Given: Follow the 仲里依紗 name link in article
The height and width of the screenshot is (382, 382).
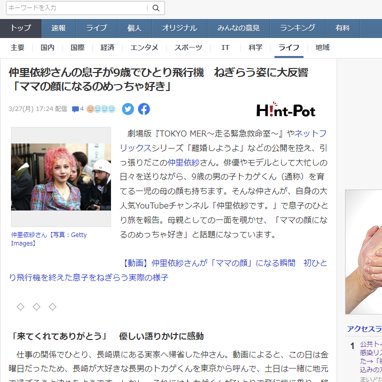Looking at the screenshot, I should tap(183, 163).
